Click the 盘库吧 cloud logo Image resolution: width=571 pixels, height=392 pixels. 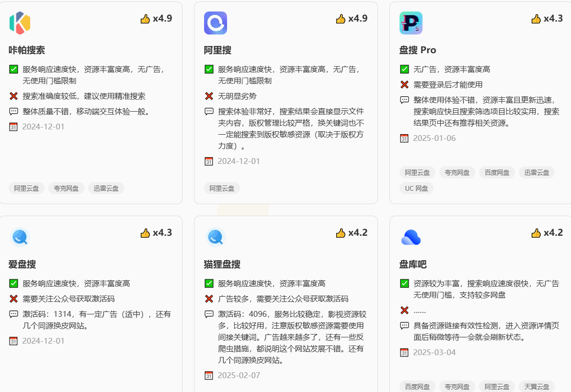point(411,237)
